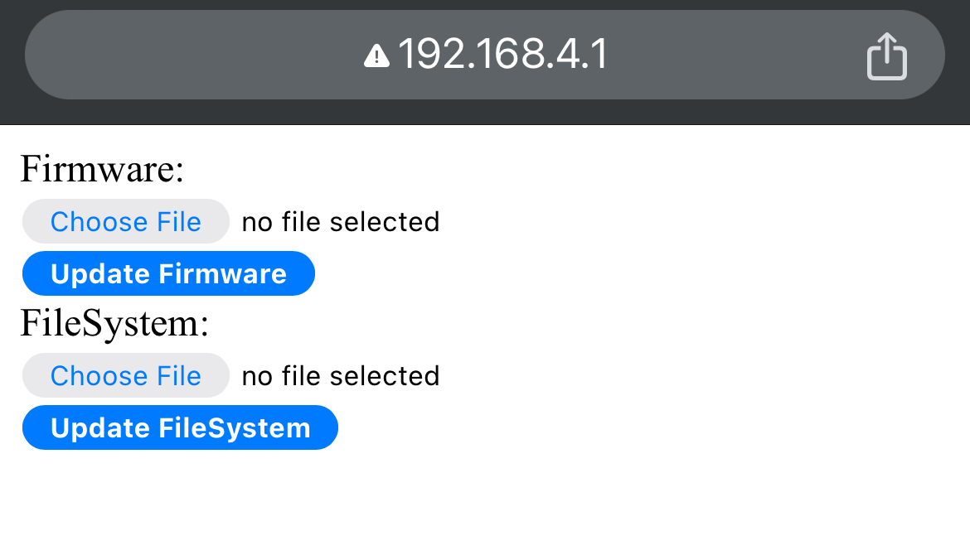
Task: Click the "FileSystem:" heading label
Action: pyautogui.click(x=114, y=323)
